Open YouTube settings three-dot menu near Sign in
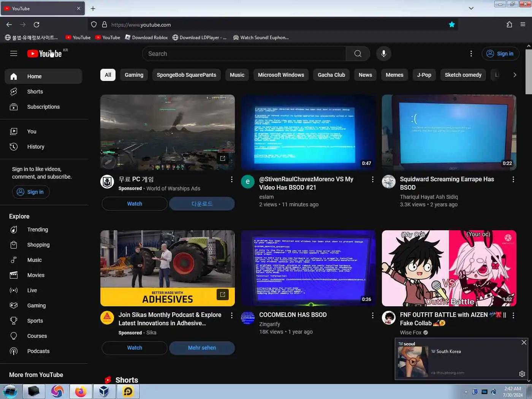Viewport: 532px width, 399px height. click(471, 54)
